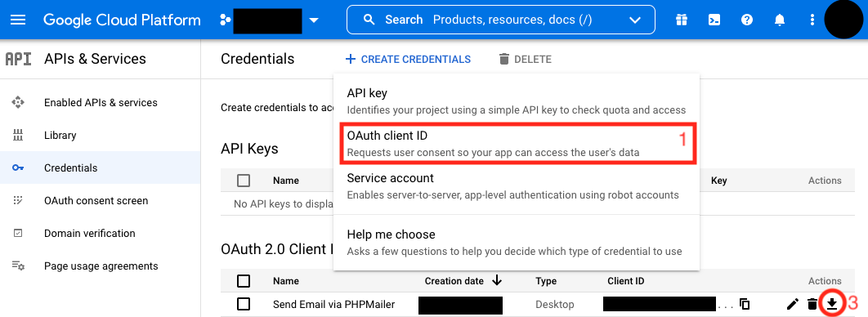Click the DELETE button in toolbar

(525, 59)
